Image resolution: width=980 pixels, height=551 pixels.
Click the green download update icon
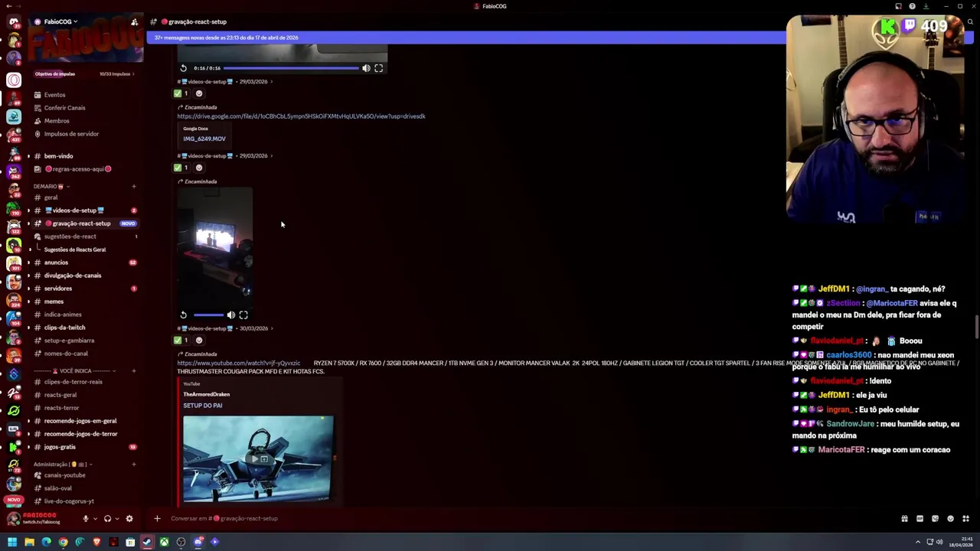926,6
